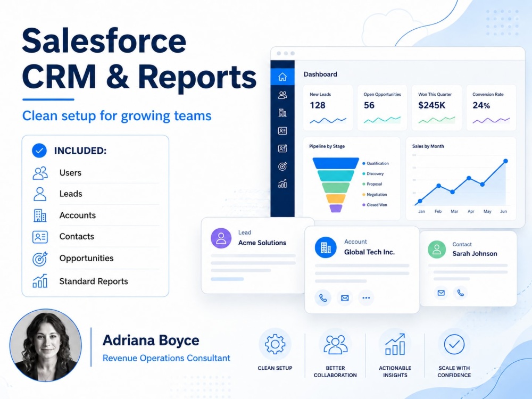The image size is (532, 399).
Task: Select the Contacts card icon in dashboard sidebar
Action: tap(282, 131)
